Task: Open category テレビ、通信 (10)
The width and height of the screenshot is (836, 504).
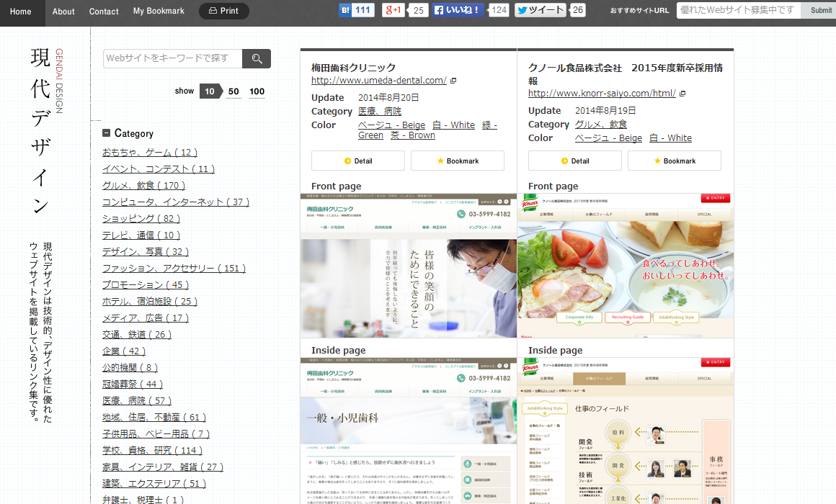Action: 141,235
